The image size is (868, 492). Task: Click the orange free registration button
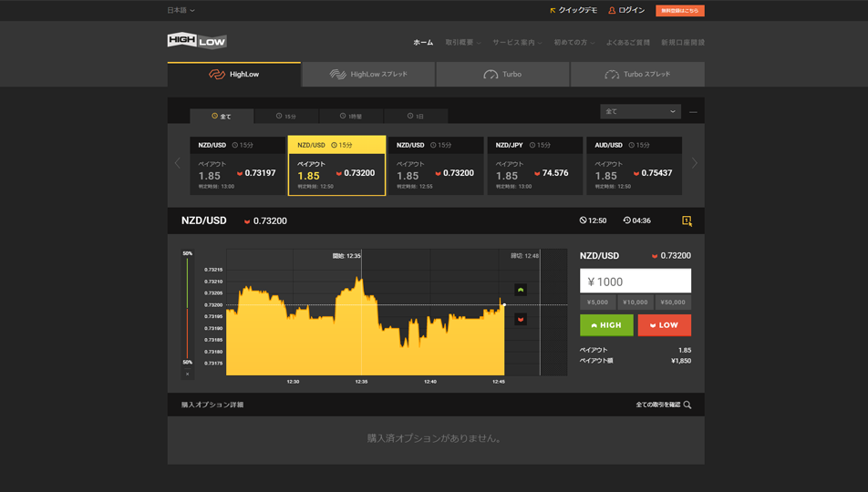[680, 11]
